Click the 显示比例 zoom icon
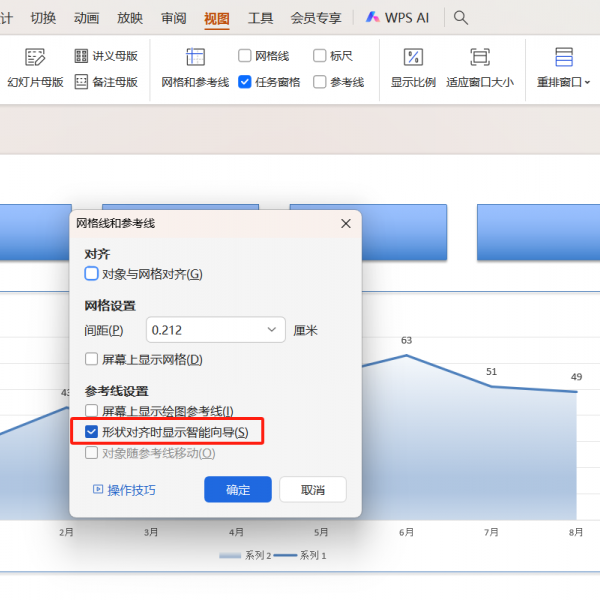Screen dimensions: 600x600 tap(413, 58)
